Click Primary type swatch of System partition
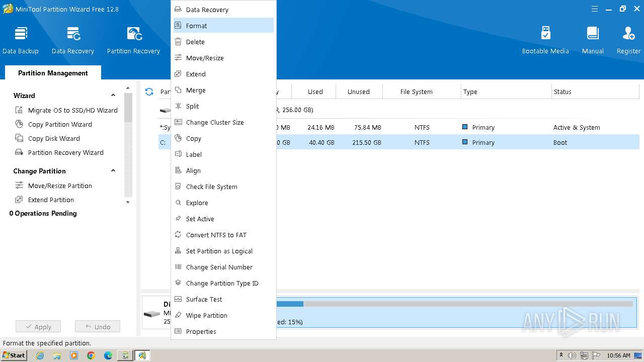Screen dimensions: 644x362 pos(465,127)
